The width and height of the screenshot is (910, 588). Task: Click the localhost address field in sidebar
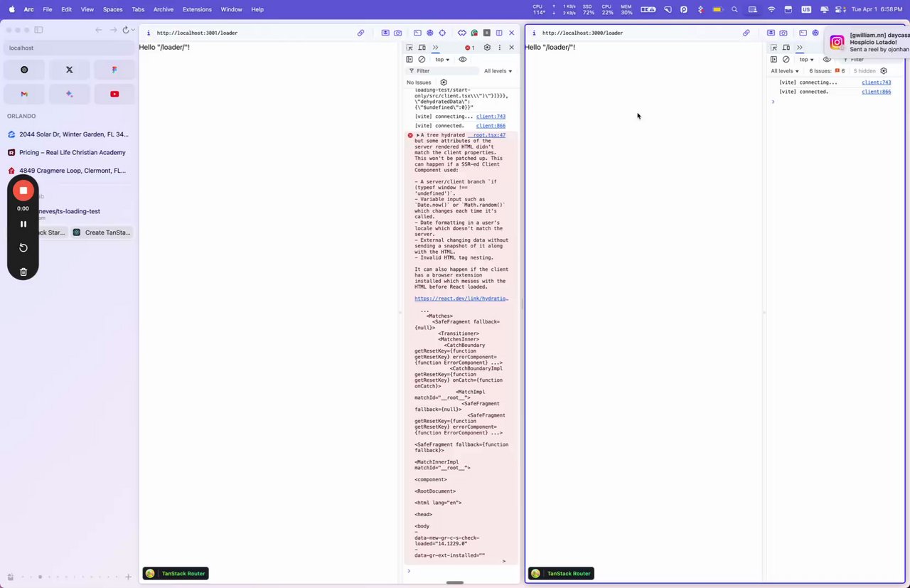tap(69, 48)
